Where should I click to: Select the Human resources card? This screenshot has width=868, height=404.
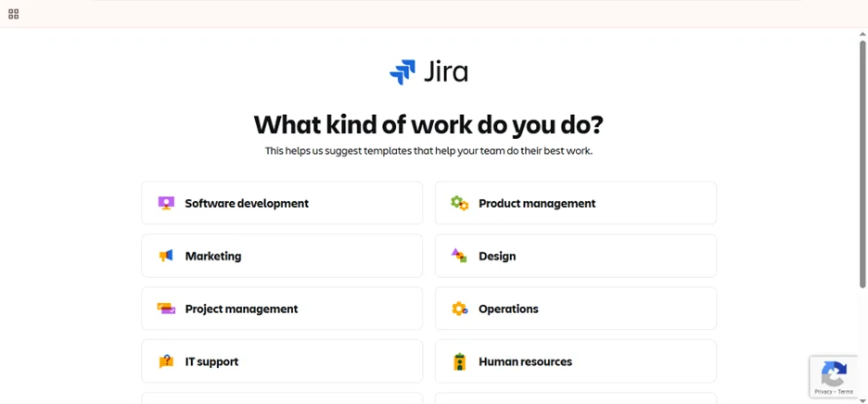point(576,361)
